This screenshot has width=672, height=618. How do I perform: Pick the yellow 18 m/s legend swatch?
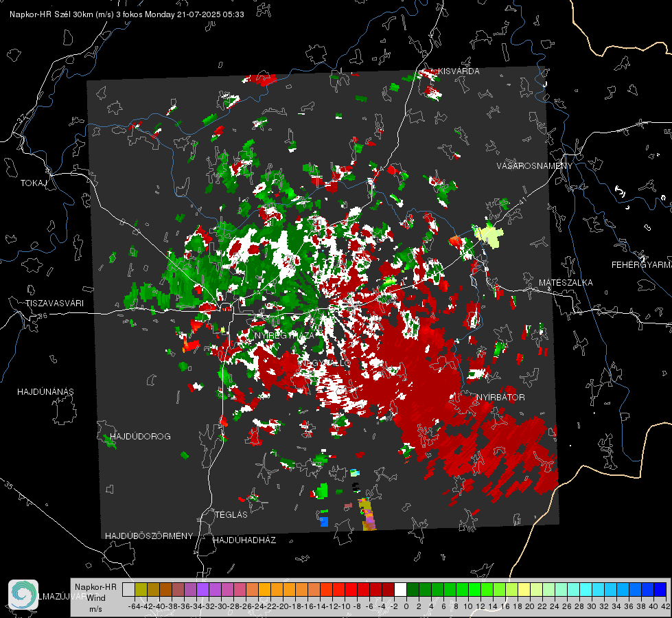pos(524,590)
